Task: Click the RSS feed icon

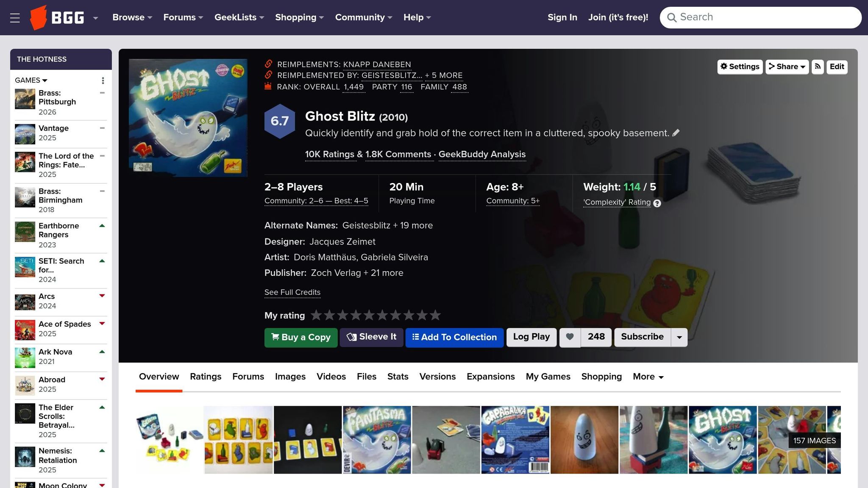Action: pyautogui.click(x=818, y=67)
